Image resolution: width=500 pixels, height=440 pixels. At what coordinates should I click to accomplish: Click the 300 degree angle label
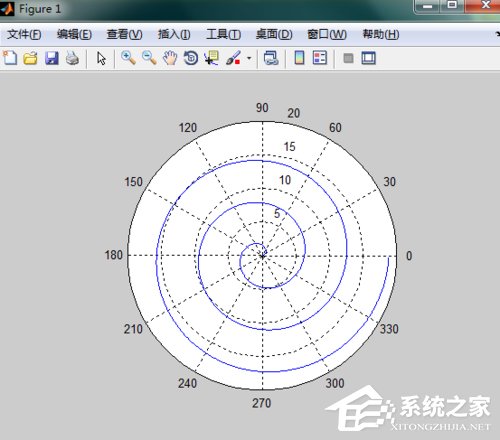(335, 383)
